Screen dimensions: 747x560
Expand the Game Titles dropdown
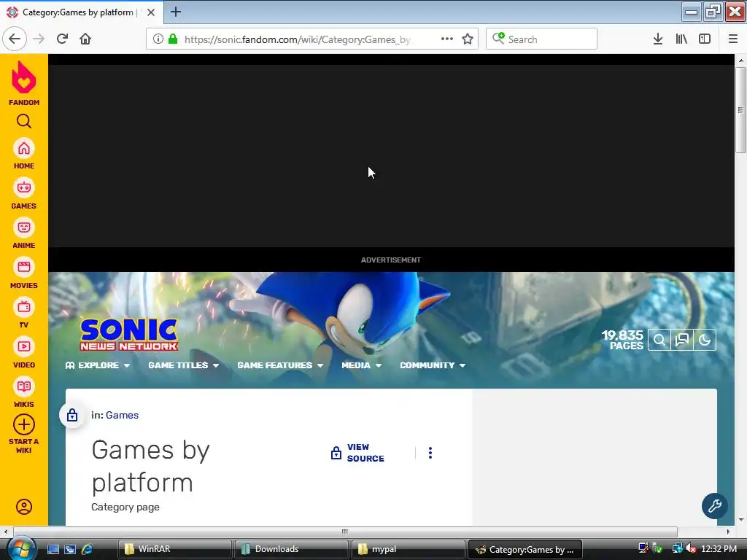pos(183,365)
